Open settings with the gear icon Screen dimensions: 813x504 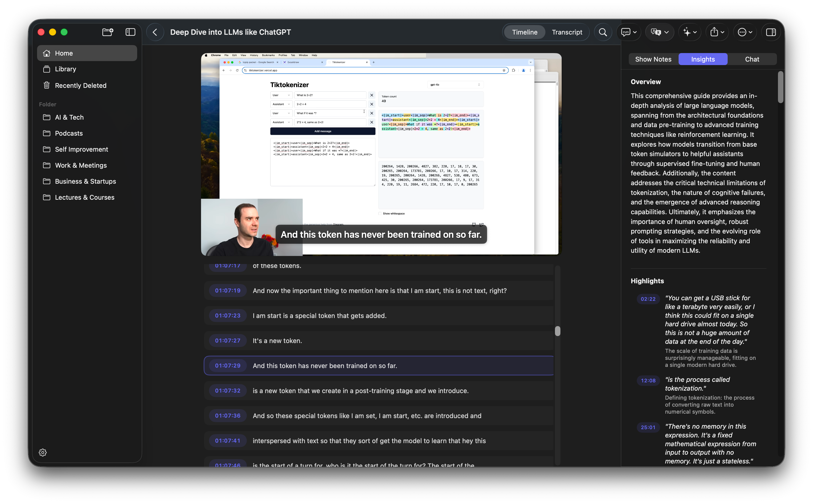pos(43,452)
